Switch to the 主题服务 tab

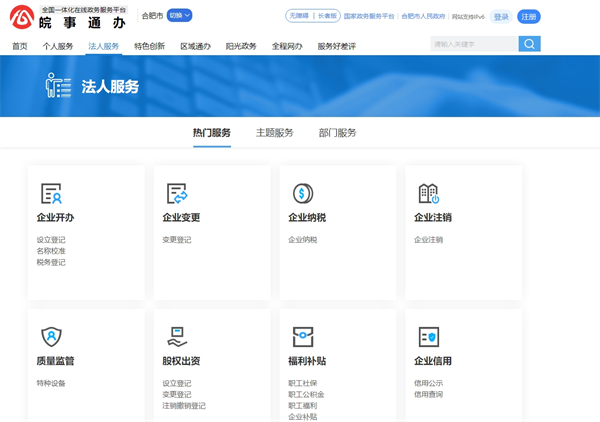tap(274, 133)
